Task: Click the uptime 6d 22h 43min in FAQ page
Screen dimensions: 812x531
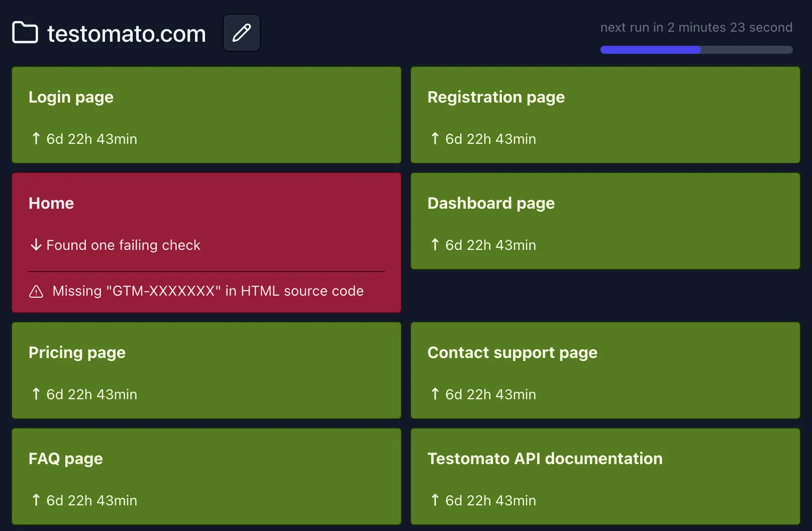Action: click(x=91, y=500)
